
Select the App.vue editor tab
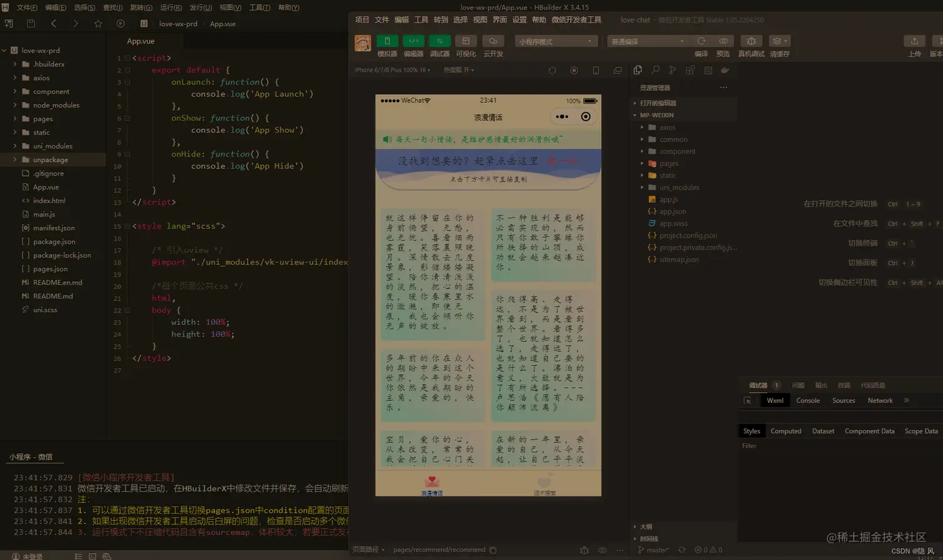[x=140, y=41]
